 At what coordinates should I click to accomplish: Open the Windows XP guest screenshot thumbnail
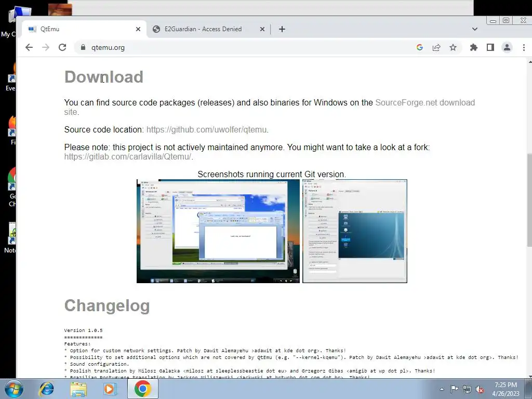(x=218, y=231)
